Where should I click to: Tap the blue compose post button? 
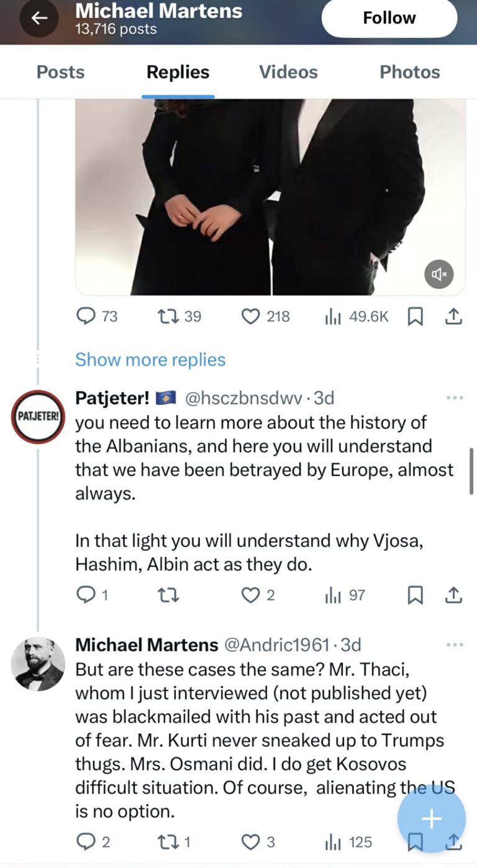pos(431,819)
